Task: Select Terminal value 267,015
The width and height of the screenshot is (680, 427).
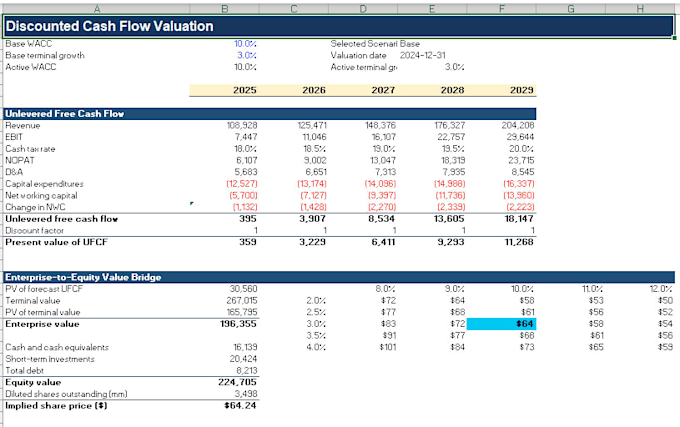Action: point(242,300)
